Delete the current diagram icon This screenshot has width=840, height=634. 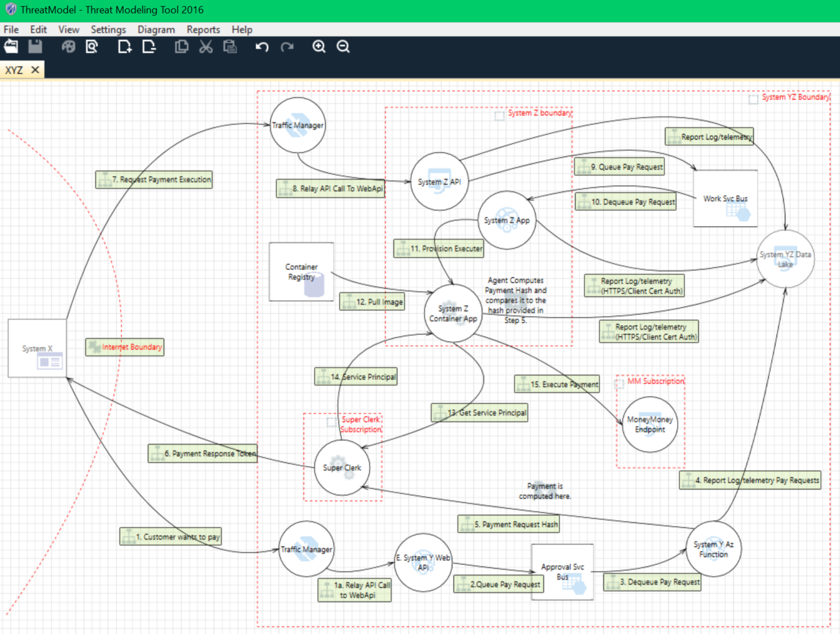pos(149,47)
